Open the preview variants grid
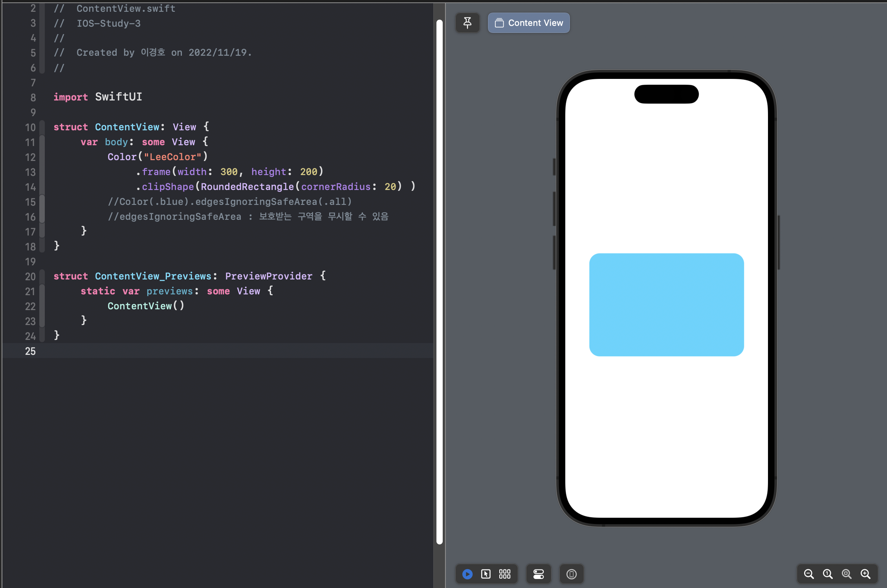The image size is (887, 588). tap(505, 574)
